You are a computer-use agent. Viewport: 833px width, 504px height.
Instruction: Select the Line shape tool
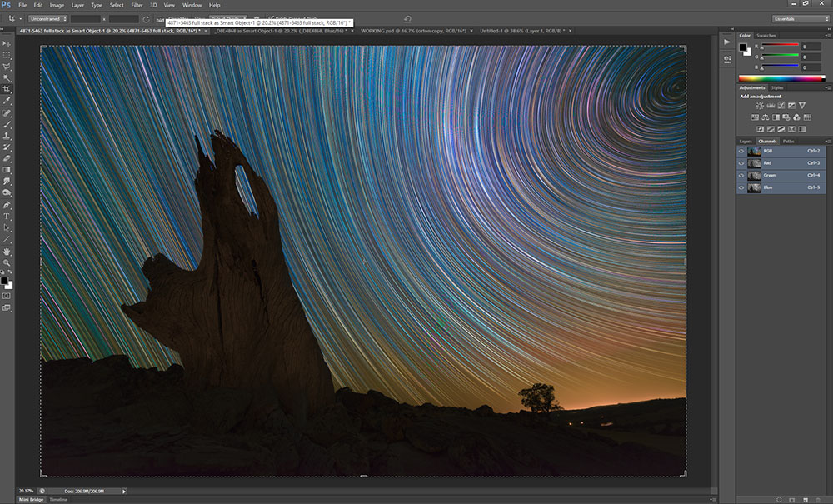pos(7,240)
